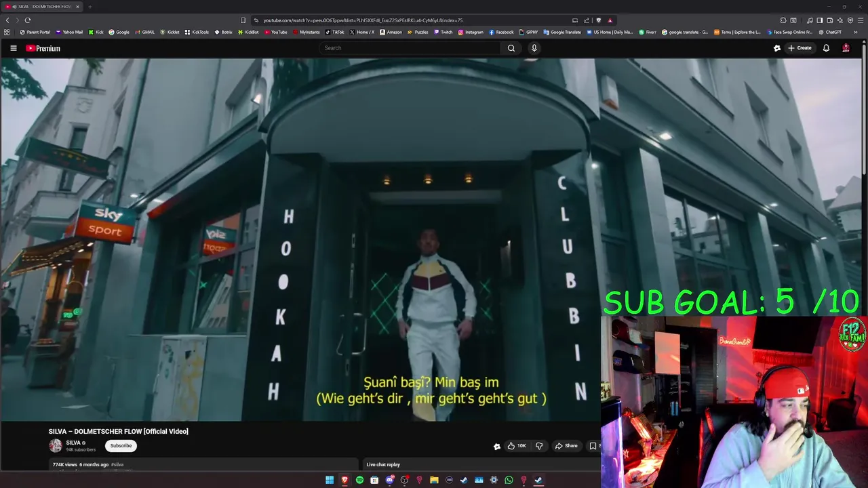Image resolution: width=868 pixels, height=488 pixels.
Task: Open GIPHY bookmark
Action: 528,32
